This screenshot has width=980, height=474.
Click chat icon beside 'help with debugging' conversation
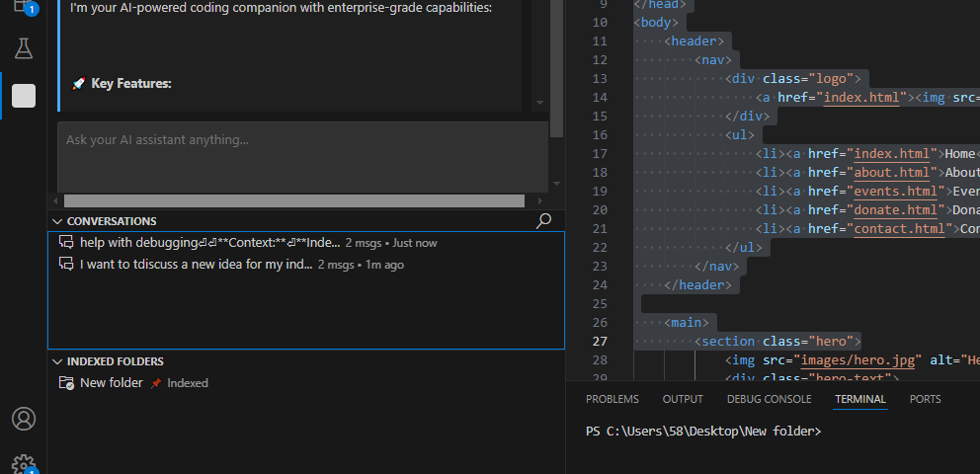pos(66,243)
